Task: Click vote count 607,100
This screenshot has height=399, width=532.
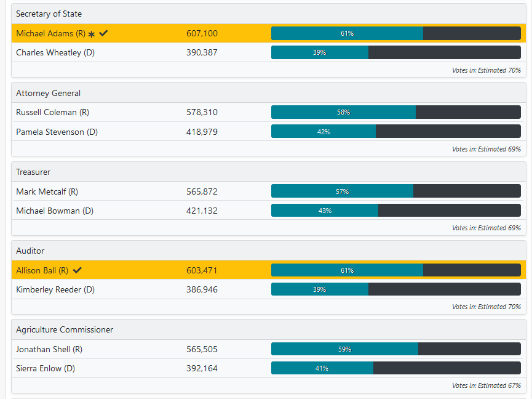Action: (x=202, y=33)
